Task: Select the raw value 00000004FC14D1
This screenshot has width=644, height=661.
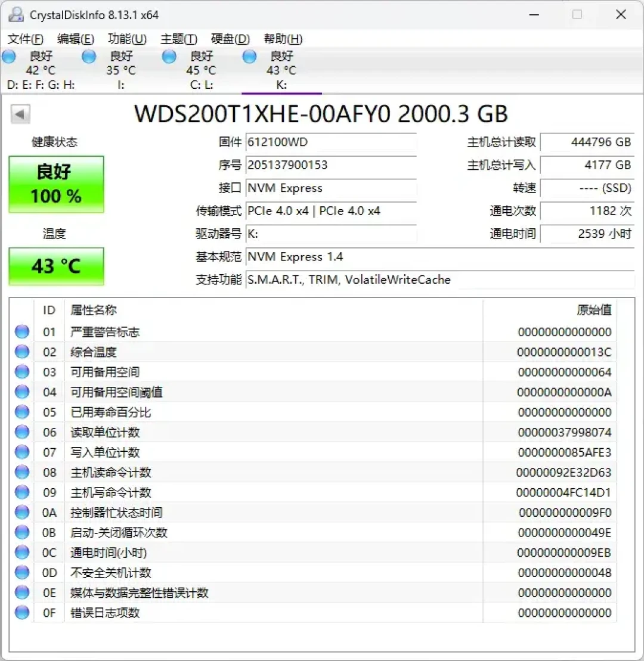Action: (x=563, y=493)
